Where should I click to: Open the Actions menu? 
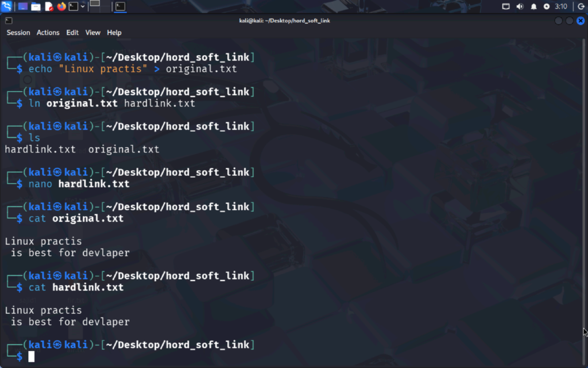pos(48,33)
